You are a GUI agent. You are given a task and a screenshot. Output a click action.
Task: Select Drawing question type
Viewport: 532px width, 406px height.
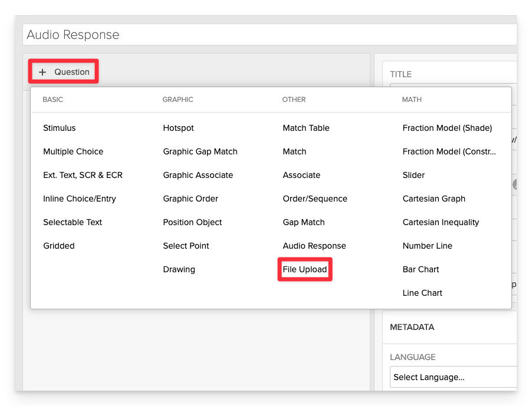point(179,269)
